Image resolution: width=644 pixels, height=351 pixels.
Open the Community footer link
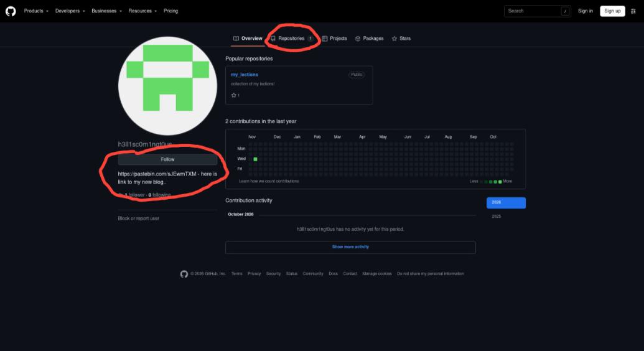pyautogui.click(x=313, y=274)
